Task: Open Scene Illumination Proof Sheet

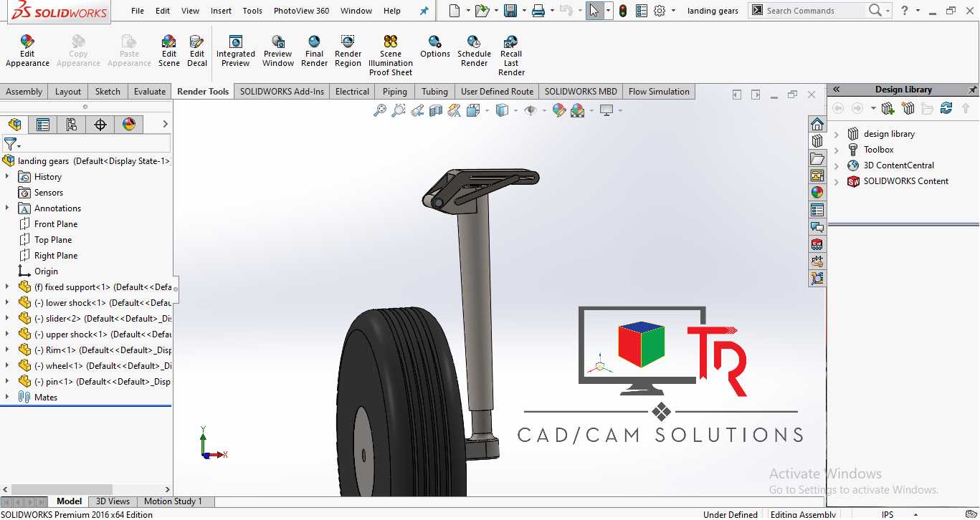Action: pyautogui.click(x=391, y=56)
